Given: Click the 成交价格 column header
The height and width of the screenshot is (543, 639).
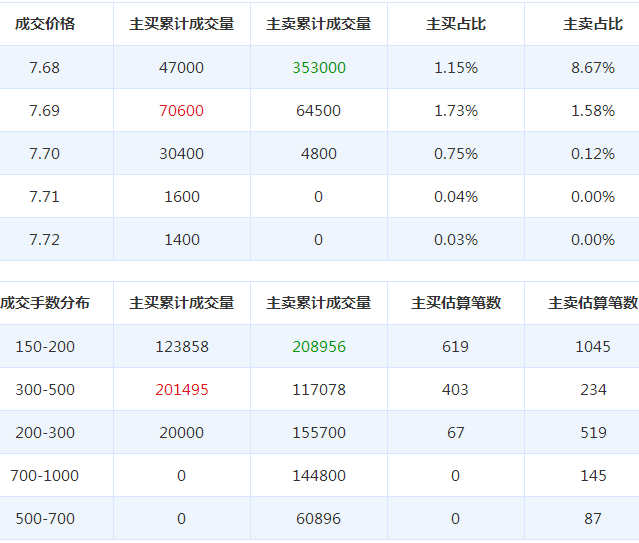Looking at the screenshot, I should 45,24.
